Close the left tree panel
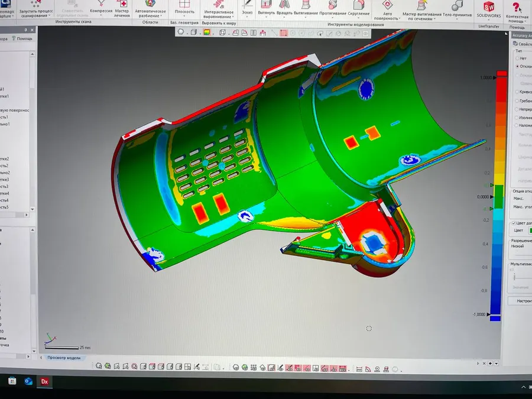The image size is (532, 399). (x=33, y=30)
